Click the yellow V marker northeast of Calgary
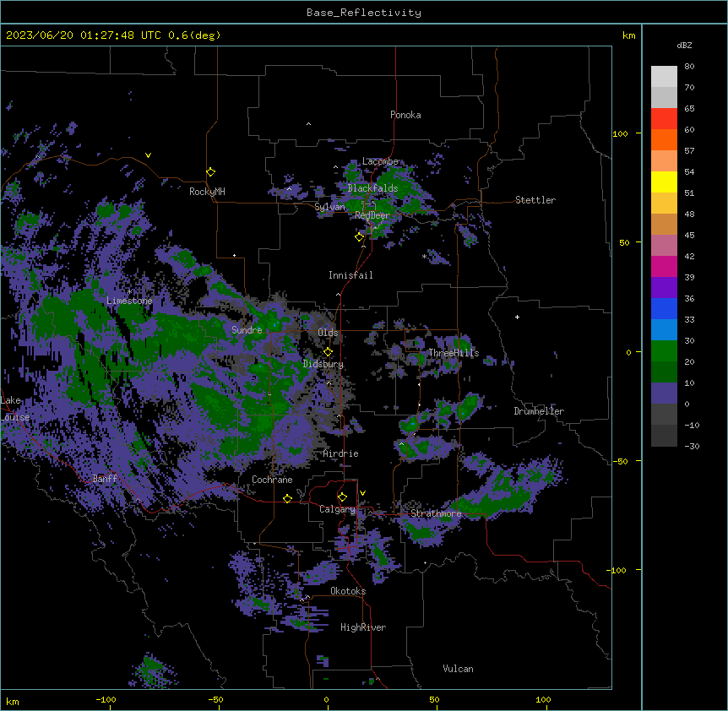 [x=362, y=493]
